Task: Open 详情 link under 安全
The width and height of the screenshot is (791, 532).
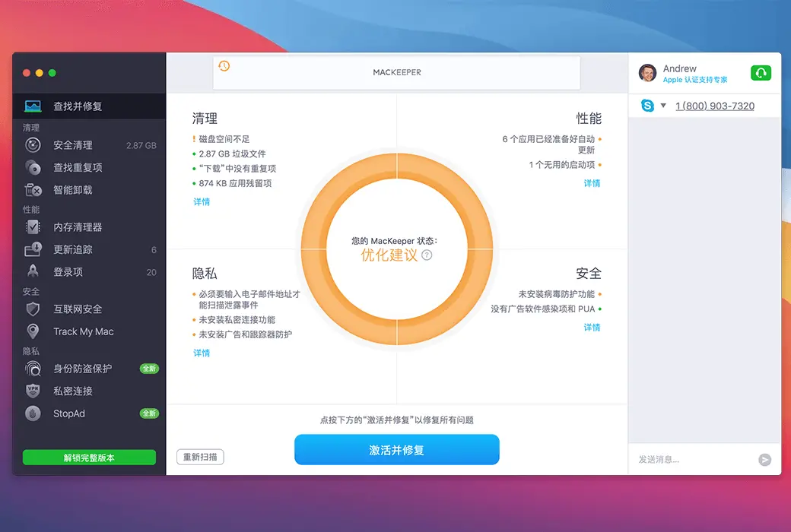Action: pos(592,328)
